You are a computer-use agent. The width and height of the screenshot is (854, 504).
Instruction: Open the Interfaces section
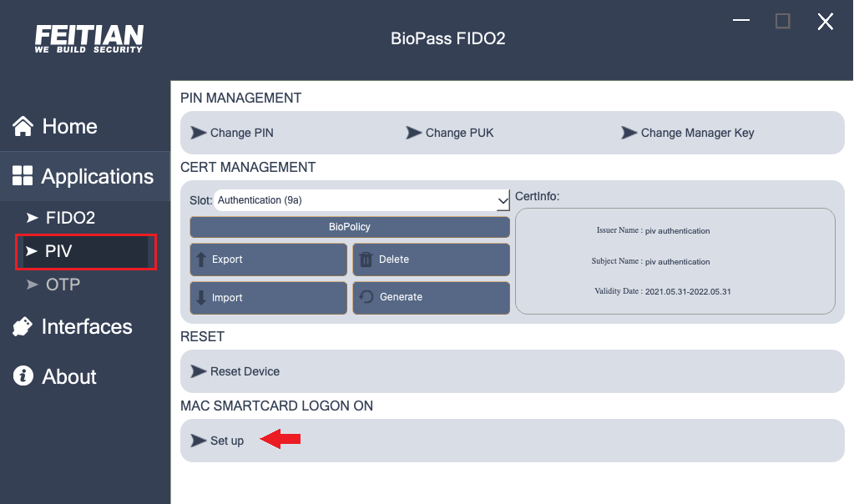pyautogui.click(x=87, y=326)
